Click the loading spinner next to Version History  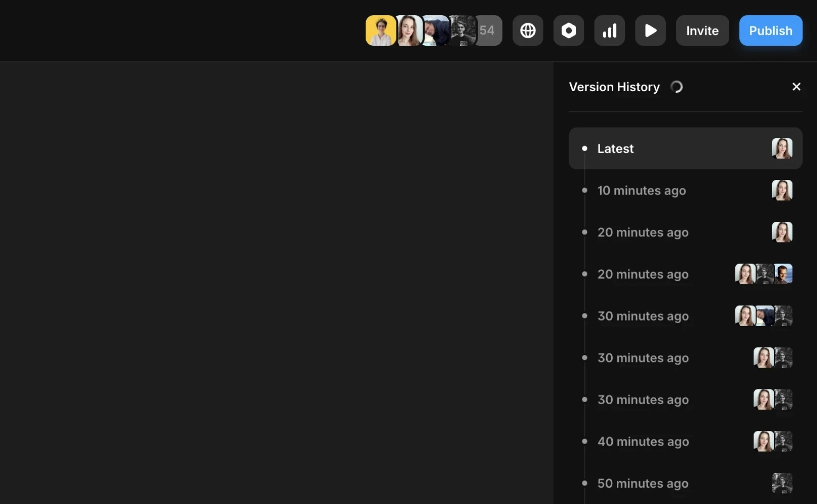click(676, 87)
